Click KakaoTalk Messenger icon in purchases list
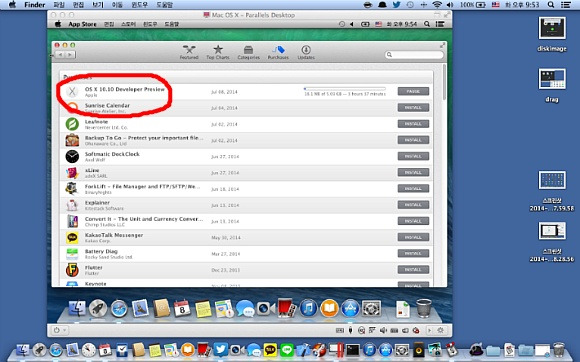 coord(72,237)
